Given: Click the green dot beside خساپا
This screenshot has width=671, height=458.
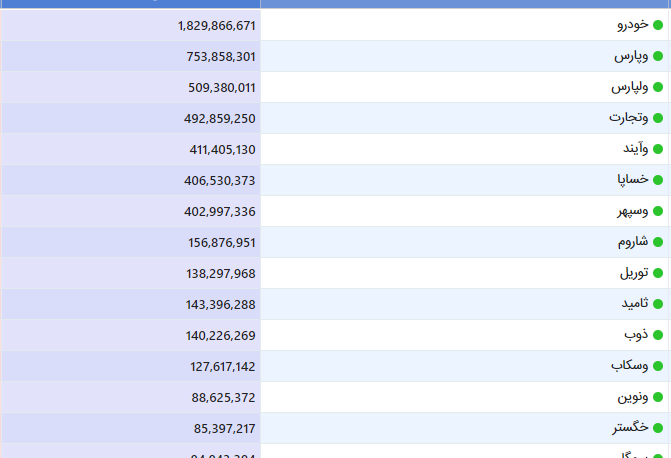Looking at the screenshot, I should (658, 180).
